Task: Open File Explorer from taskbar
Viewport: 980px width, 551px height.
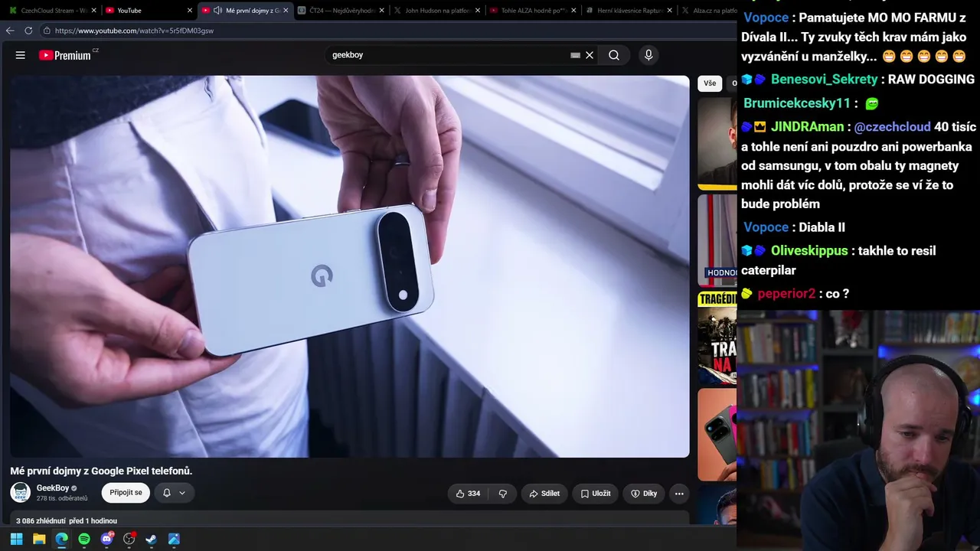Action: coord(39,539)
